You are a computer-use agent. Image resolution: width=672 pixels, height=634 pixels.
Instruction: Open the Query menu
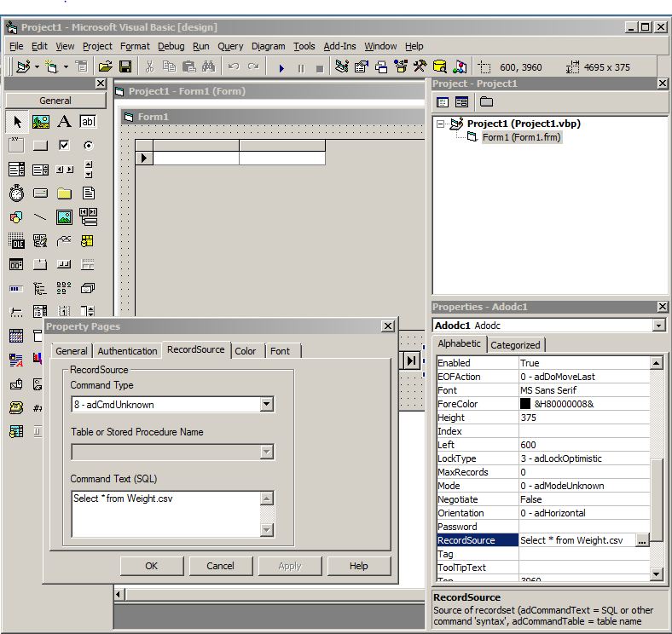point(230,46)
